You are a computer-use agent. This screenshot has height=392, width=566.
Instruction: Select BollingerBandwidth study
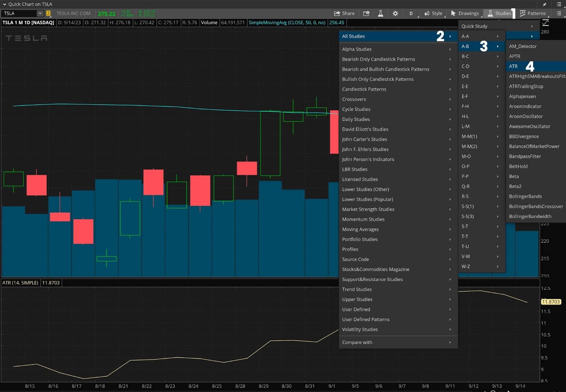click(536, 216)
